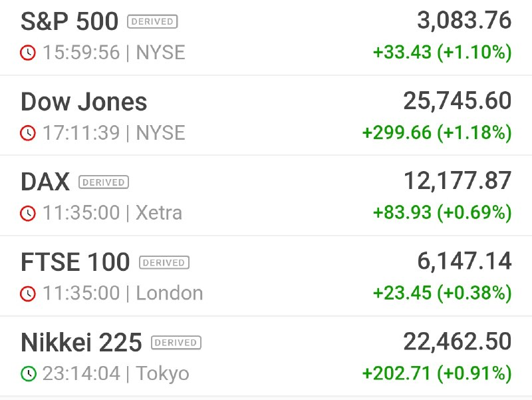Screen dimensions: 532x400
Task: Click Dow Jones change +299.66 (+1.18%)
Action: coord(437,132)
